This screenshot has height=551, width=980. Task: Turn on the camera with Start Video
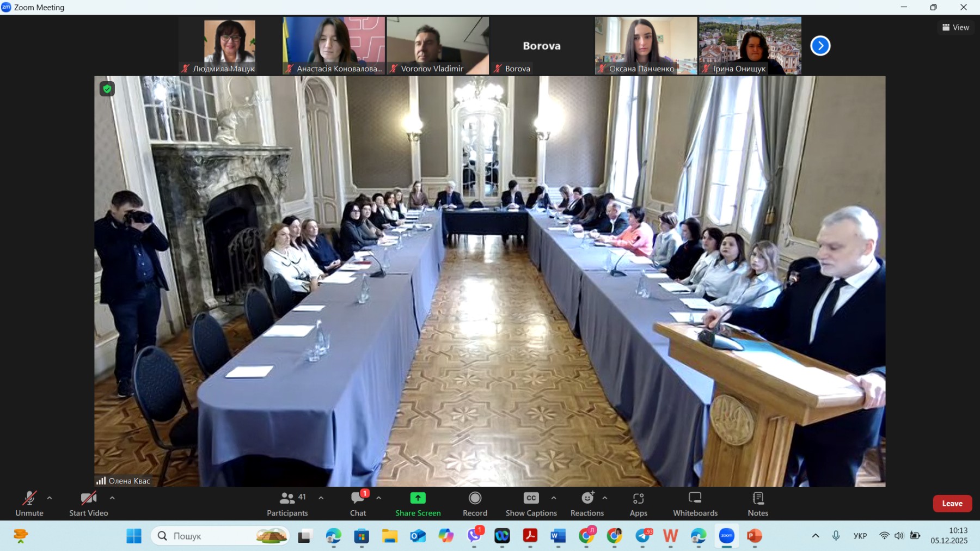click(x=88, y=504)
